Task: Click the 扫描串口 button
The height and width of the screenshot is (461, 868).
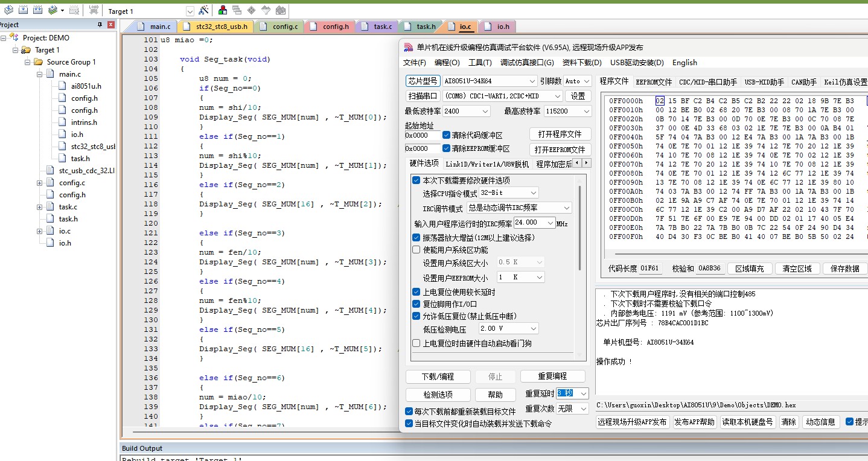Action: click(x=423, y=96)
